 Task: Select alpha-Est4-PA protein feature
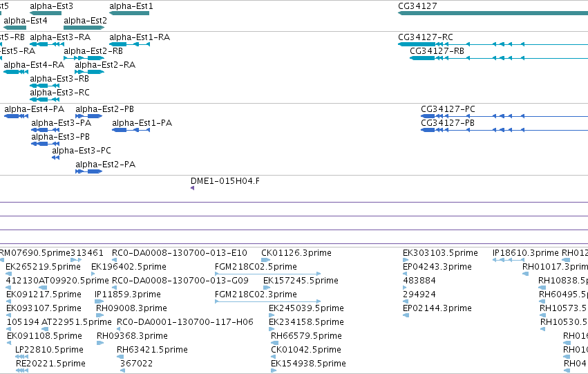[16, 116]
